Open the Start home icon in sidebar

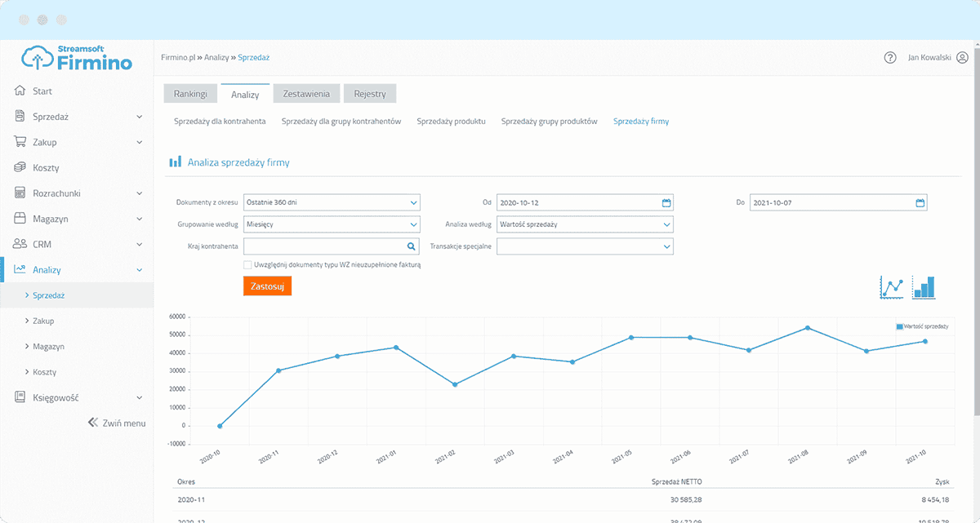(x=21, y=91)
